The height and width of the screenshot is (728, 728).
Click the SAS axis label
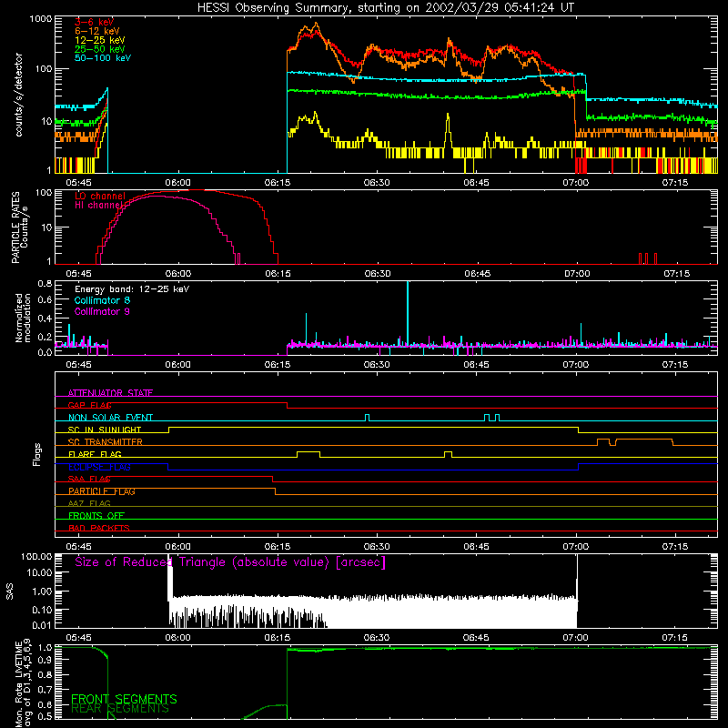click(x=9, y=591)
